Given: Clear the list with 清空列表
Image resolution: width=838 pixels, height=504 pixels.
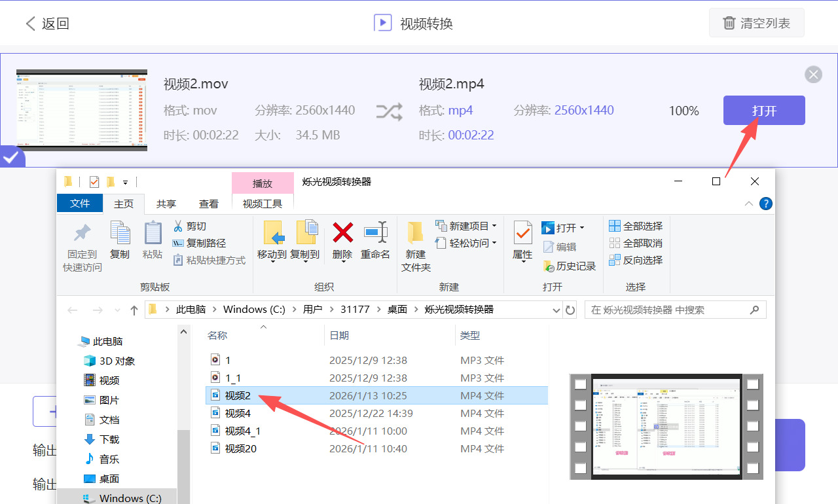Looking at the screenshot, I should coord(756,22).
